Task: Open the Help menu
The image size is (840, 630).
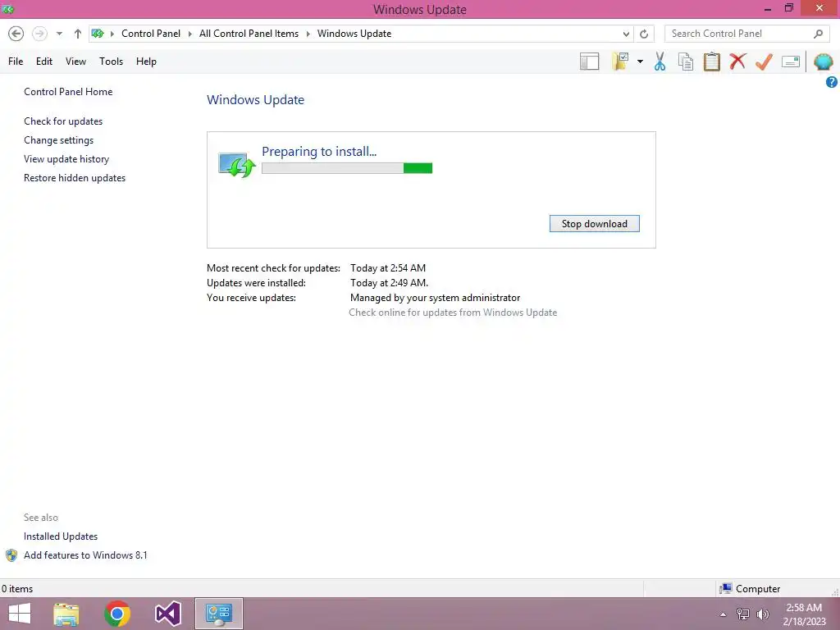Action: click(146, 62)
